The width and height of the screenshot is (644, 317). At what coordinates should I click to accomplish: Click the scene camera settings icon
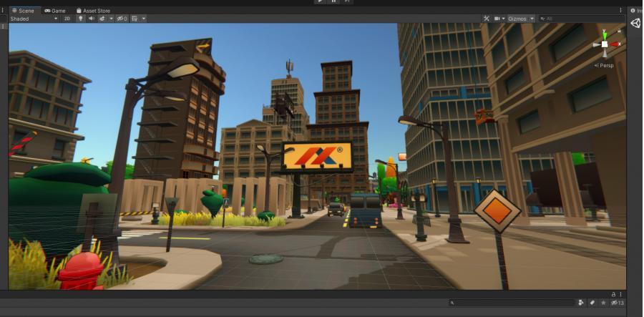click(x=497, y=19)
